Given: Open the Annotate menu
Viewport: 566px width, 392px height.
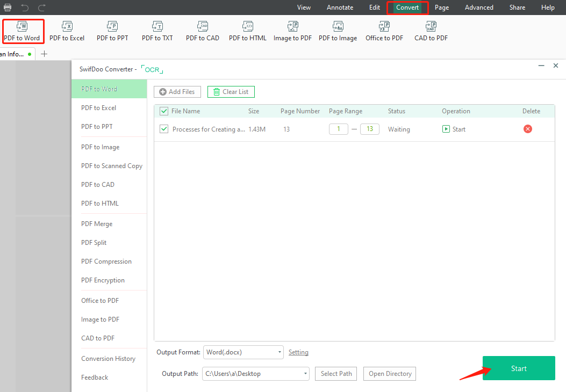Looking at the screenshot, I should (x=340, y=8).
